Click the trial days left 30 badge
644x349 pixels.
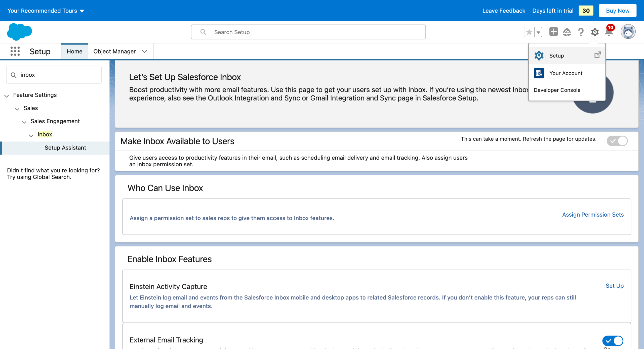coord(586,11)
